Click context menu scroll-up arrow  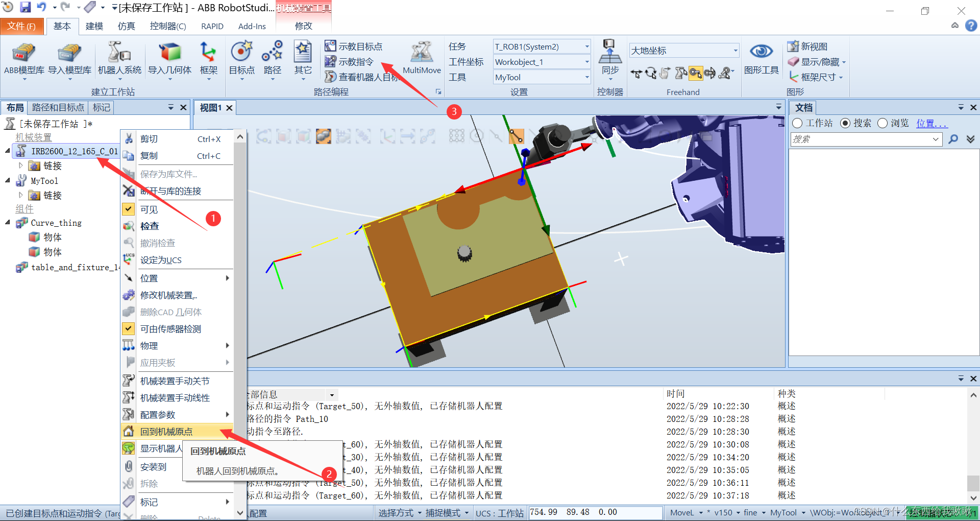pos(240,137)
